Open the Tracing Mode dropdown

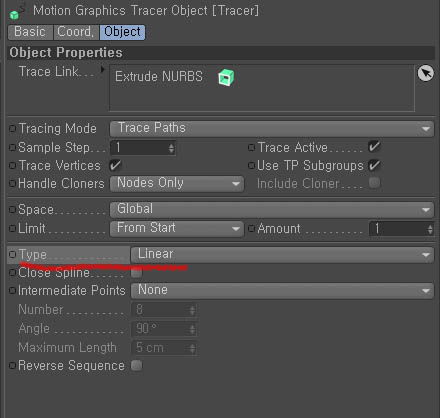[272, 128]
